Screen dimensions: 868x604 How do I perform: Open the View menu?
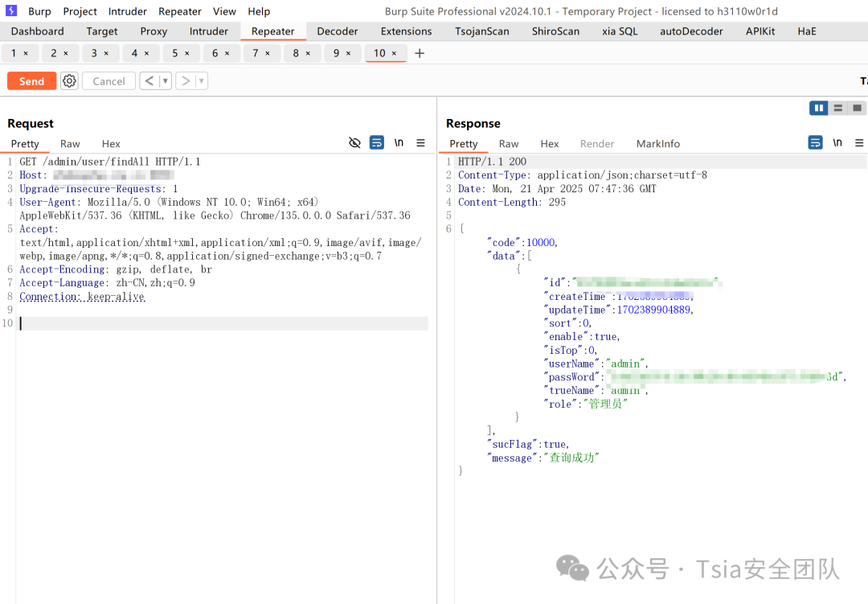coord(224,11)
